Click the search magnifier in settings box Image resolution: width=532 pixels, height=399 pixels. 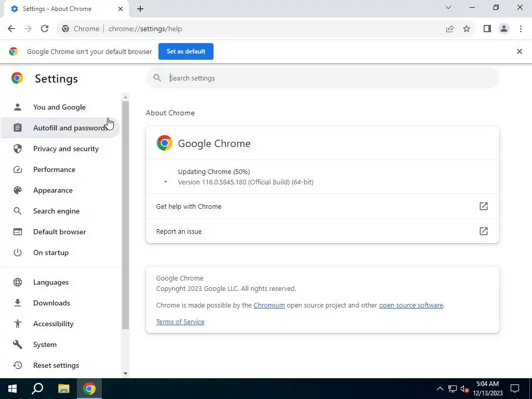click(157, 78)
